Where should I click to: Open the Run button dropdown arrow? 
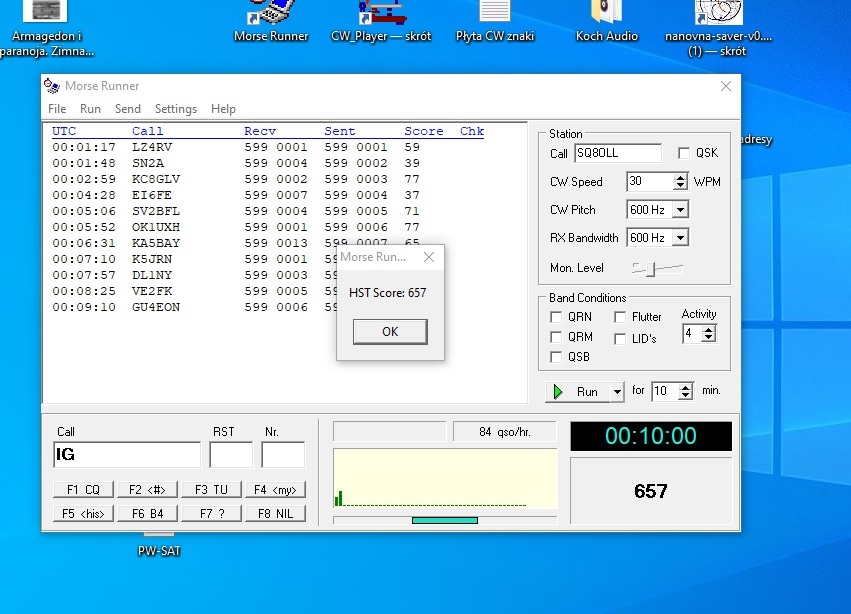coord(617,391)
